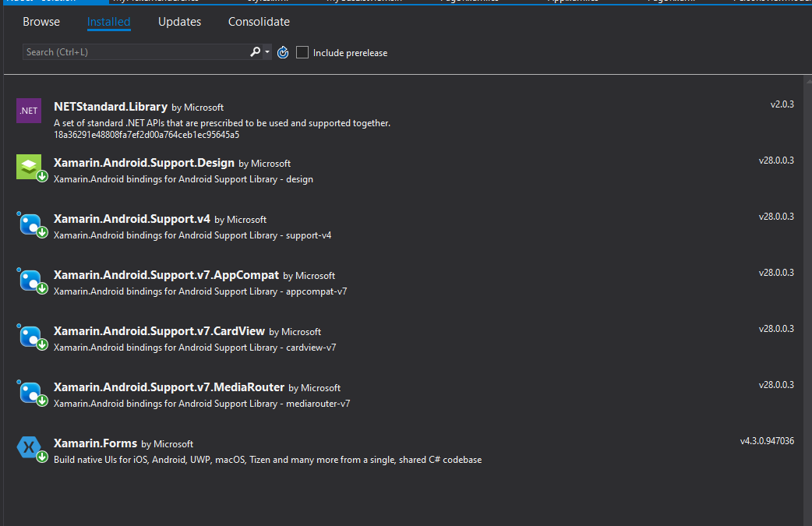This screenshot has height=526, width=812.
Task: Select Xamarin.Android.Support.v7.MediaRouter package title
Action: 169,387
